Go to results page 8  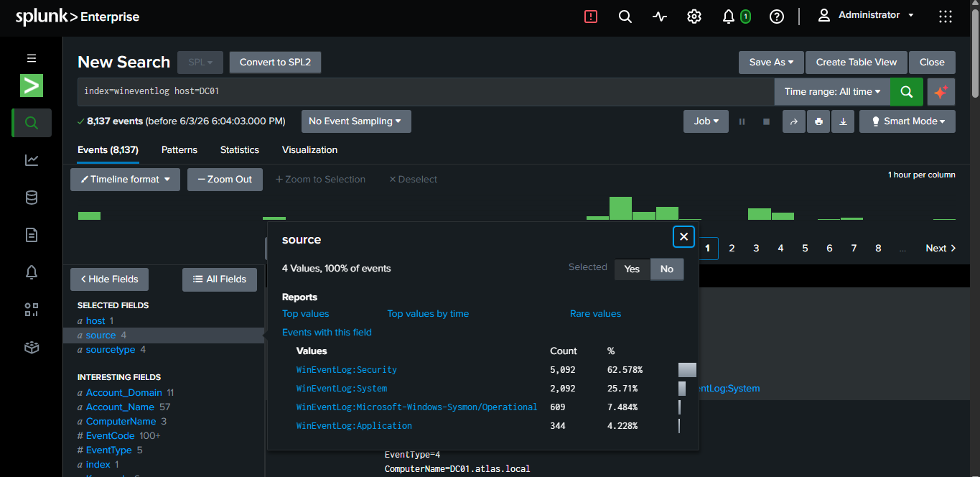click(x=878, y=248)
